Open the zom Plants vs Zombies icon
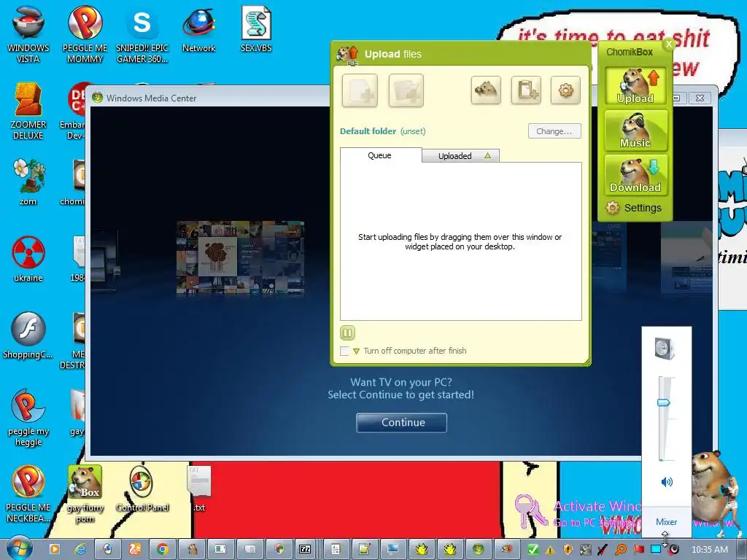Viewport: 747px width, 560px height. click(28, 182)
